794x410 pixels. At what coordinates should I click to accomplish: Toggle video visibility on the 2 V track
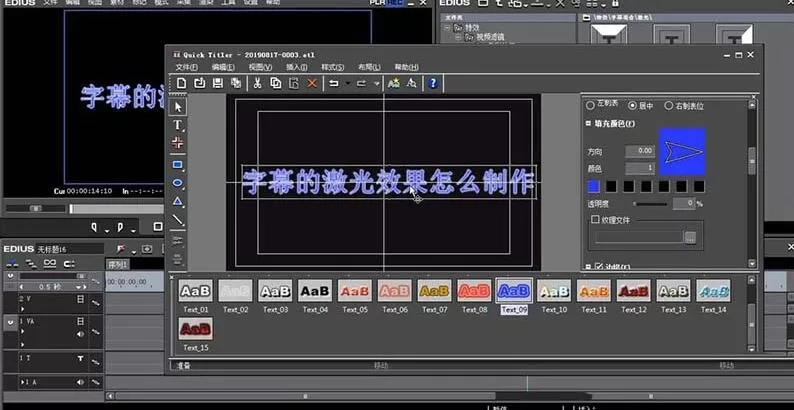coord(80,299)
